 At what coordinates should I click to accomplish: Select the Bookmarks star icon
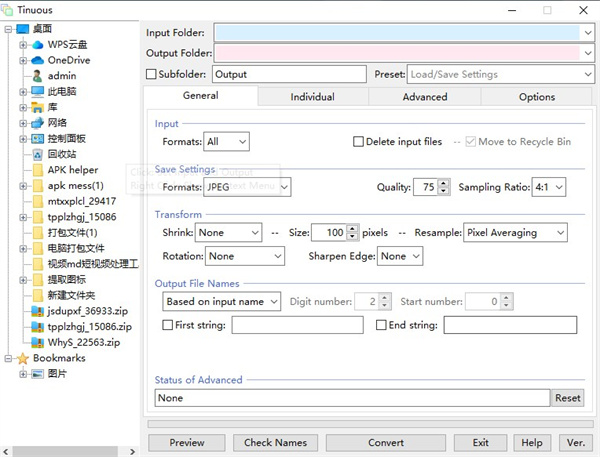click(x=23, y=358)
